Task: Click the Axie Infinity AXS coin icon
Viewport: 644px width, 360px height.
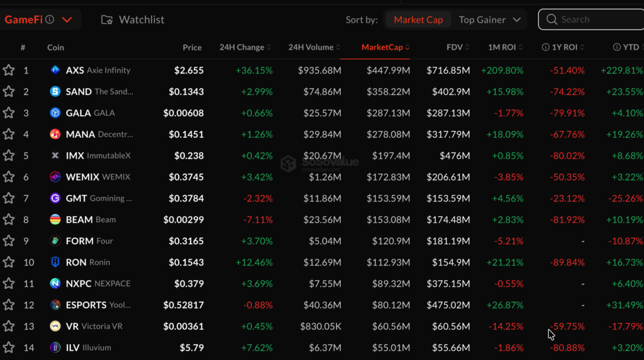Action: coord(55,70)
